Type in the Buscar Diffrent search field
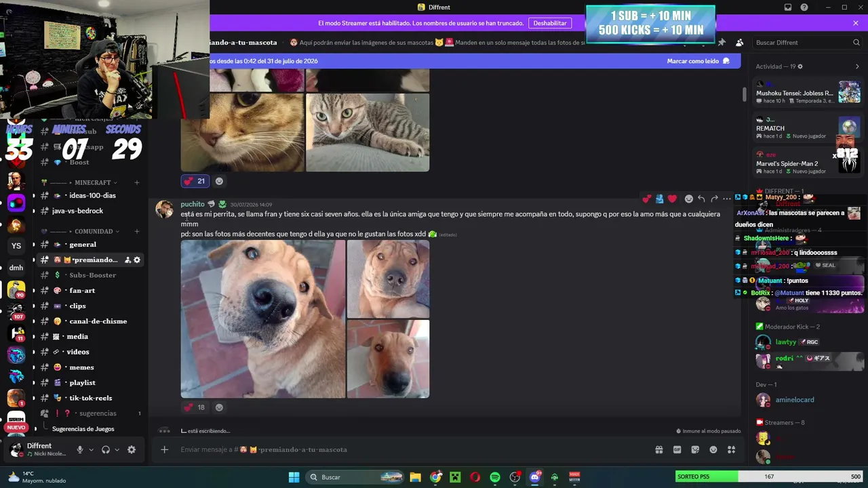 click(x=807, y=43)
